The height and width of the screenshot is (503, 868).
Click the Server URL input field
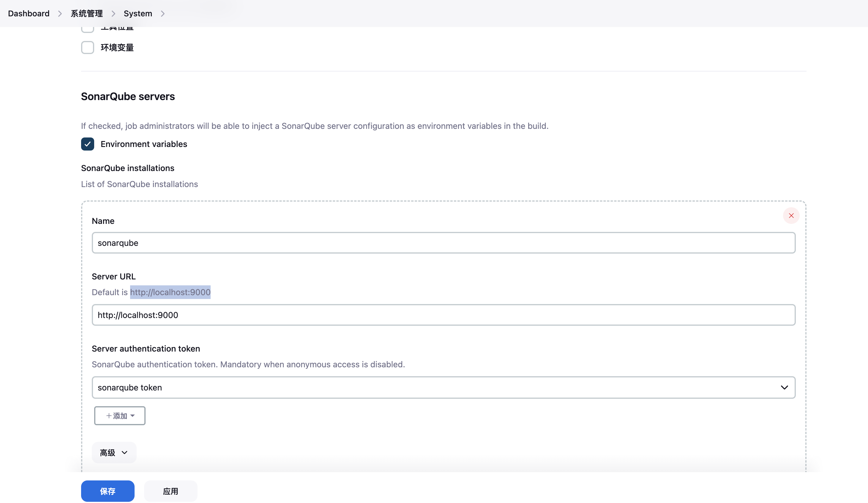point(443,314)
